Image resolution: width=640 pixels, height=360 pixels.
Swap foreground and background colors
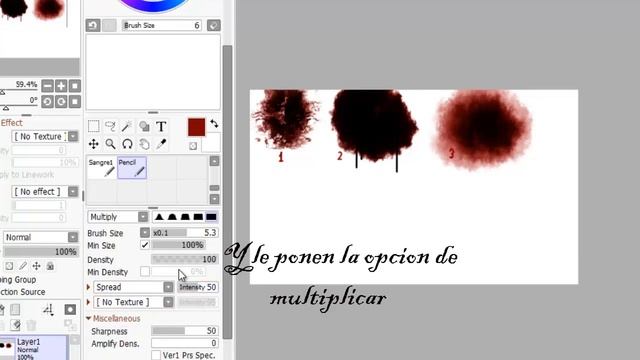pyautogui.click(x=214, y=124)
